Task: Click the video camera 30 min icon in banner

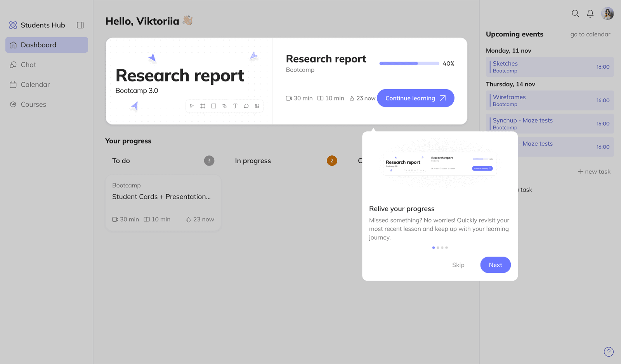Action: click(x=289, y=98)
